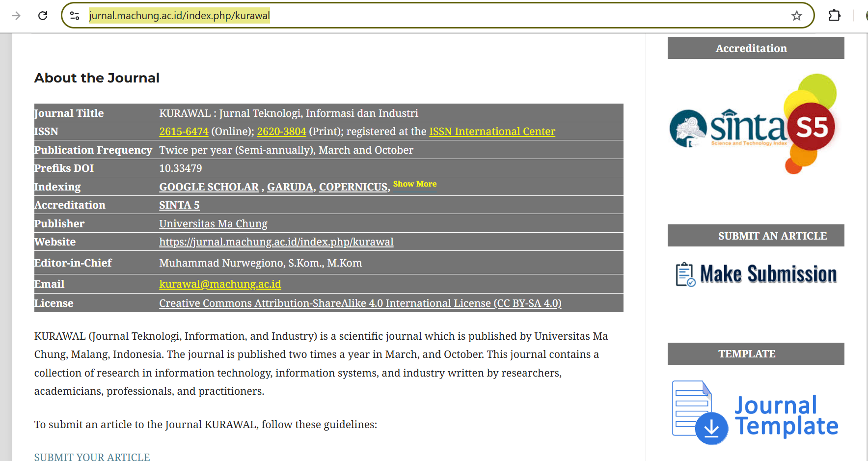
Task: Expand indexing list with Show More
Action: coord(414,184)
